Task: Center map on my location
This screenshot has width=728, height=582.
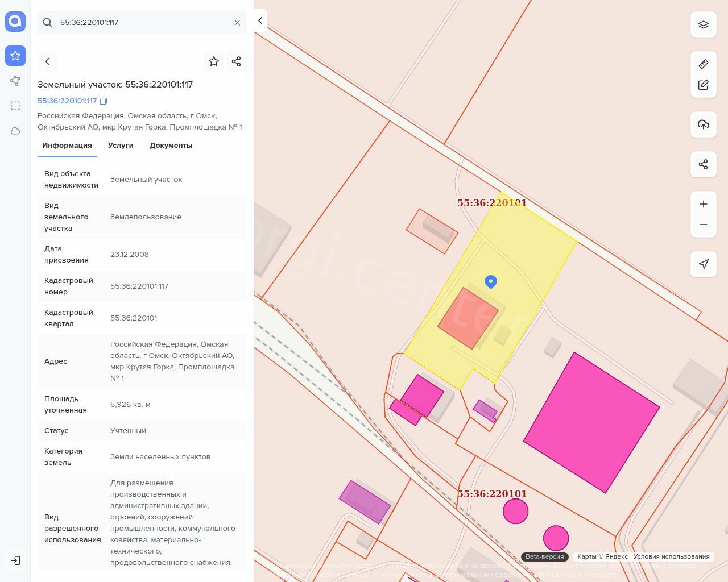Action: coord(703,264)
